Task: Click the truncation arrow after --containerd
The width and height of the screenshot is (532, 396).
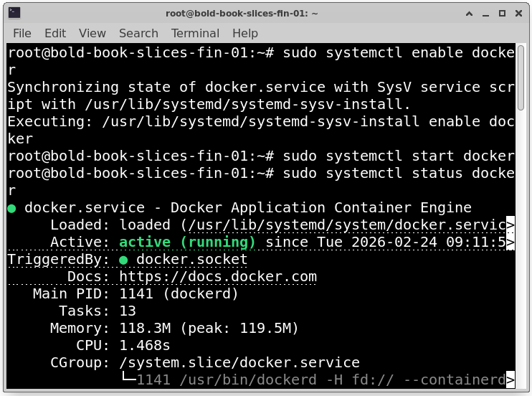Action: pos(510,379)
